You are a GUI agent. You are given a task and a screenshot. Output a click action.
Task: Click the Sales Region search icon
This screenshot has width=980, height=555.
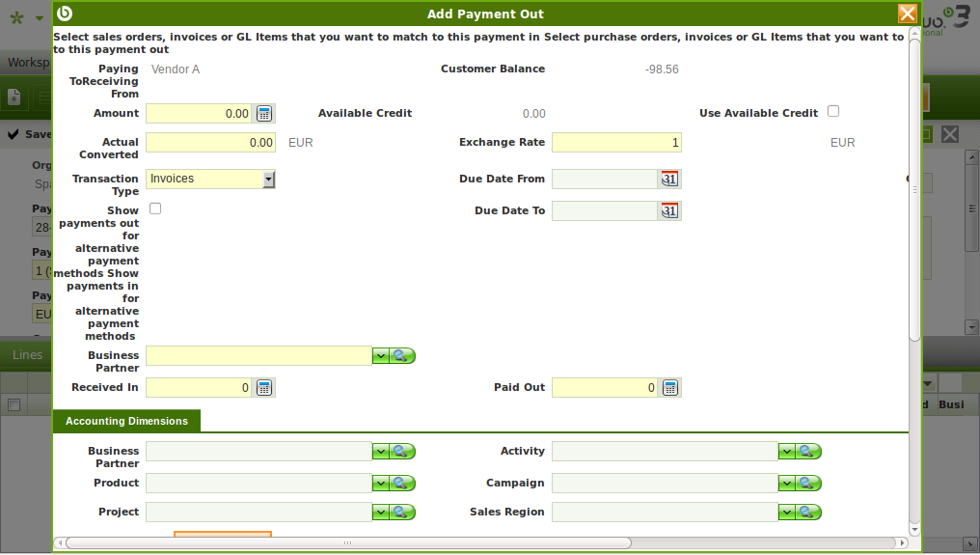click(x=809, y=512)
